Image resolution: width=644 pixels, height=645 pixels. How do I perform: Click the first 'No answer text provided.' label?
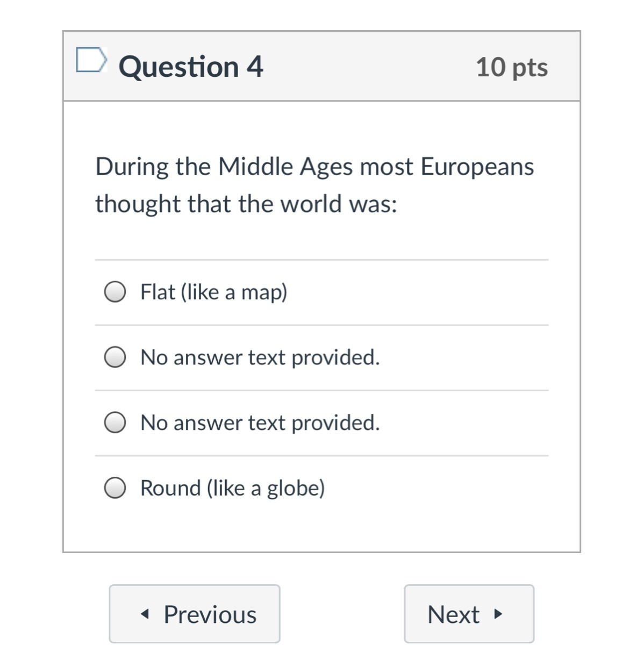[x=260, y=357]
